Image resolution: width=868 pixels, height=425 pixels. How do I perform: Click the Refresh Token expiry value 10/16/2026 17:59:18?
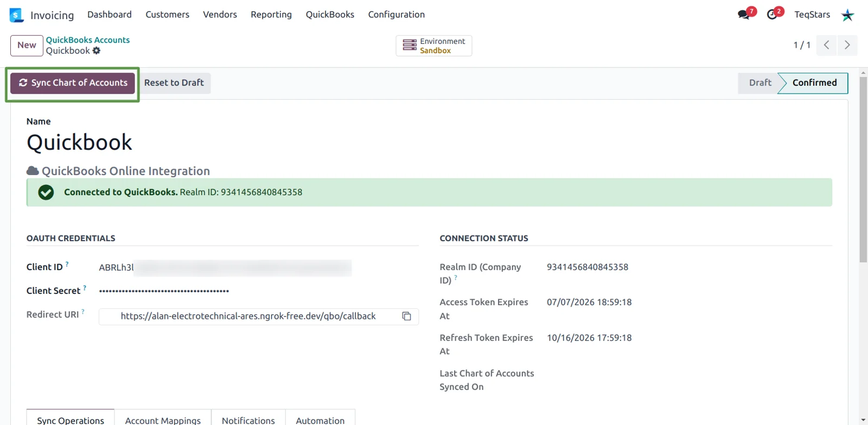point(589,338)
